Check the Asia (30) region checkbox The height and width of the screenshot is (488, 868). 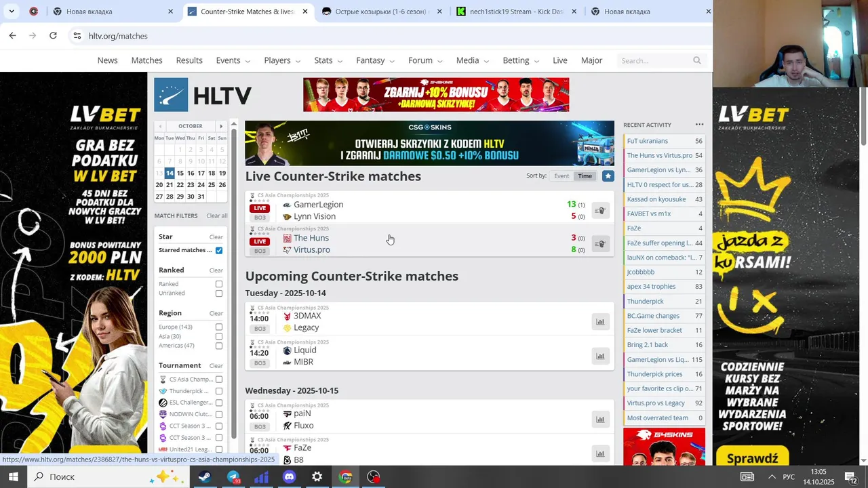click(x=219, y=336)
